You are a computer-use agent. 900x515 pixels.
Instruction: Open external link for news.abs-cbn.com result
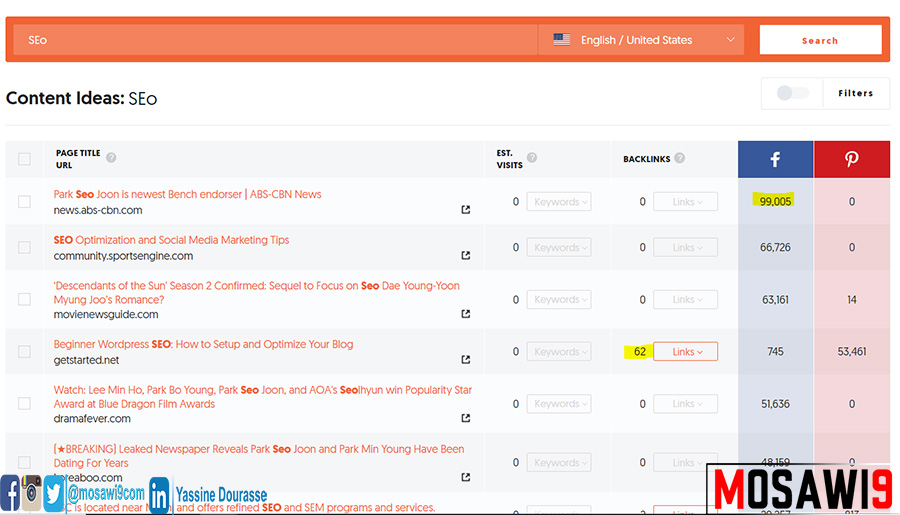[465, 210]
